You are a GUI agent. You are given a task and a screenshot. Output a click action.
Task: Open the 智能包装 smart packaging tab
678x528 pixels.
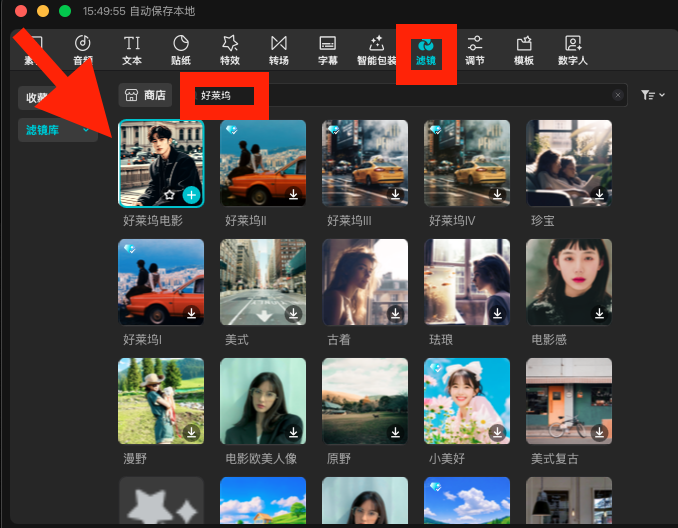pyautogui.click(x=377, y=50)
